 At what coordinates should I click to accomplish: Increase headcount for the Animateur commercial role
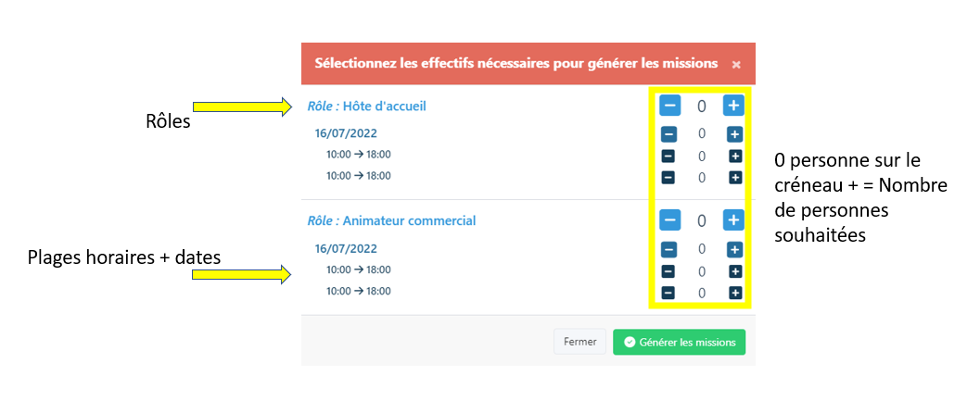733,220
